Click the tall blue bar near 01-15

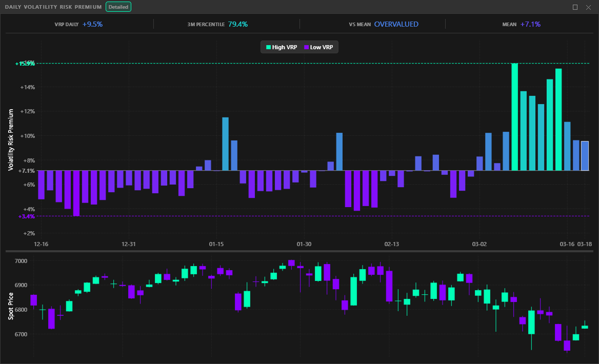pos(225,144)
